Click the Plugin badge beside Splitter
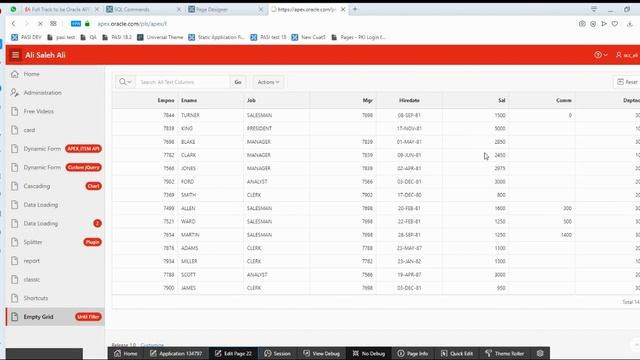Image resolution: width=640 pixels, height=360 pixels. pos(93,242)
